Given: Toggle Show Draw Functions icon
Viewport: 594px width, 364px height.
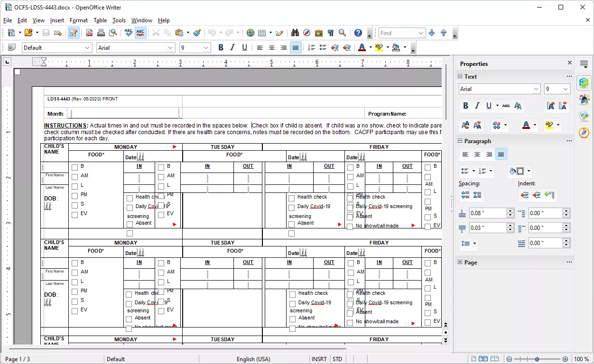Looking at the screenshot, I should (x=279, y=33).
